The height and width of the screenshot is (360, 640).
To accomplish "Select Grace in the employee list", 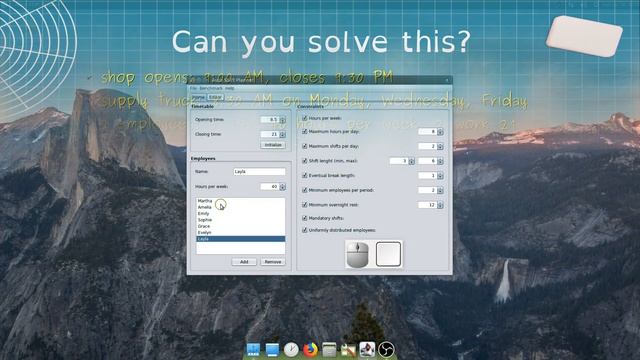I will coord(240,226).
